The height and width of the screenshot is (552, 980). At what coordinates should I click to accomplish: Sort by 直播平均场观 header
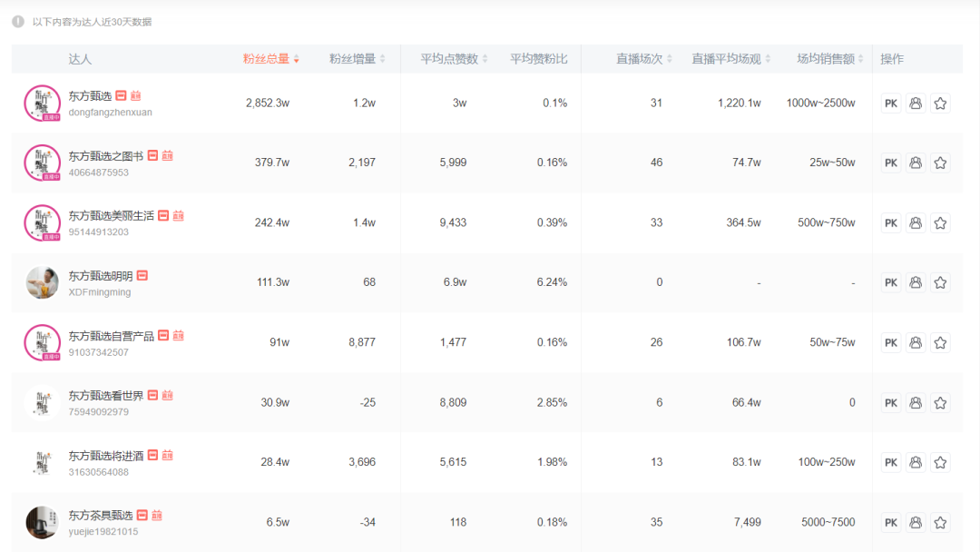click(730, 59)
